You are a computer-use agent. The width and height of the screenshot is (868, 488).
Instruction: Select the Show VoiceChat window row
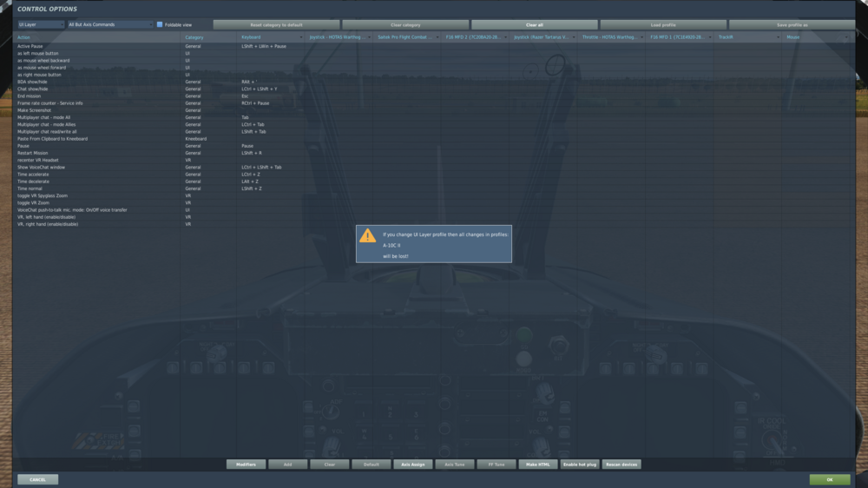[x=433, y=168]
